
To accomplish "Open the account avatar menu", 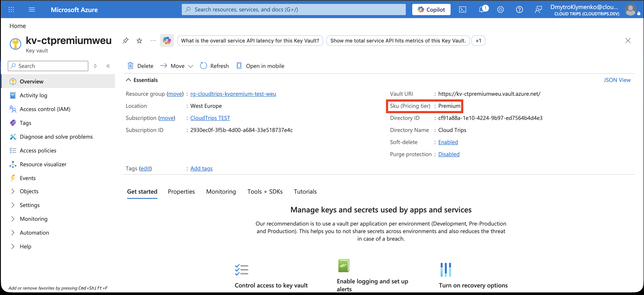I will [x=630, y=10].
